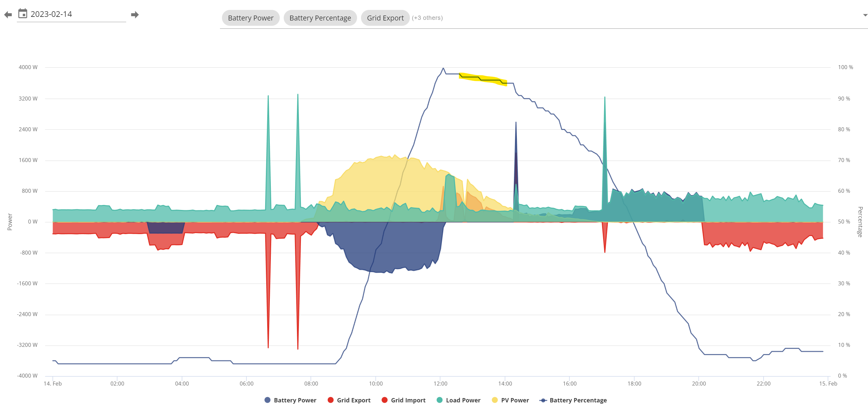Open the calendar date picker icon

[22, 14]
